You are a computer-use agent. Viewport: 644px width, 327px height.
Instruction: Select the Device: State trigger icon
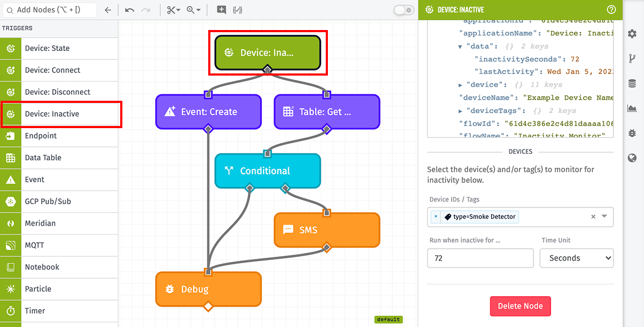11,48
